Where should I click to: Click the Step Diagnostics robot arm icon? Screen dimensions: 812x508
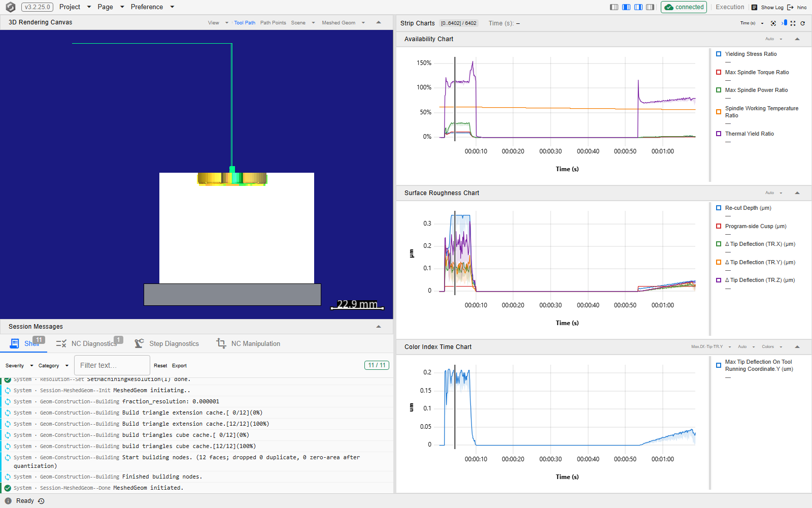[x=139, y=343]
